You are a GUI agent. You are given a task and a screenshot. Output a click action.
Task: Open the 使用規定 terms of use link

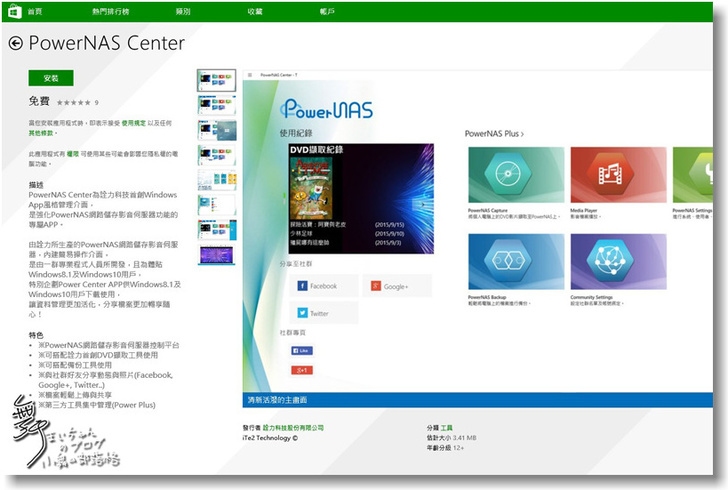click(x=134, y=123)
